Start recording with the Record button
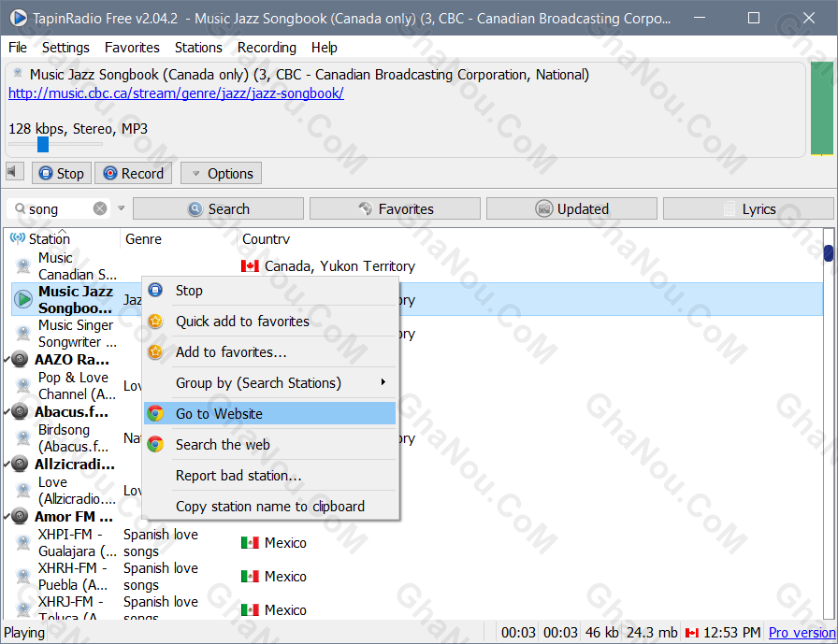The height and width of the screenshot is (644, 838). 133,173
